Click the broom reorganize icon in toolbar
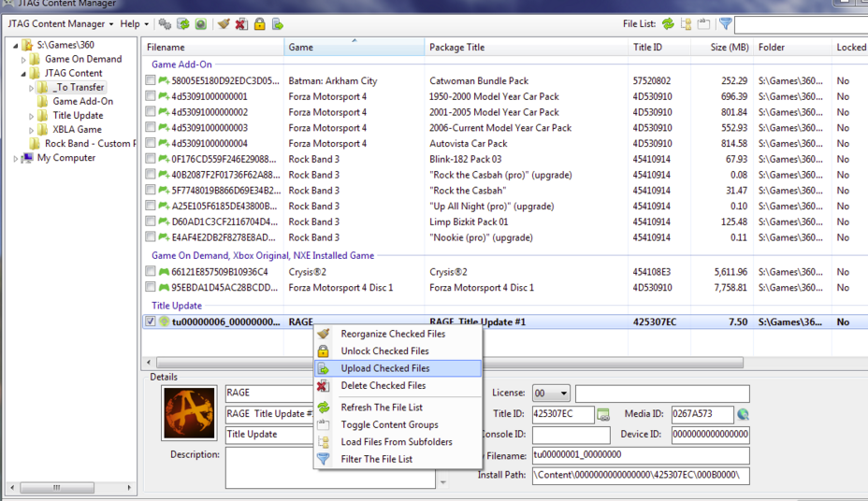 coord(224,23)
